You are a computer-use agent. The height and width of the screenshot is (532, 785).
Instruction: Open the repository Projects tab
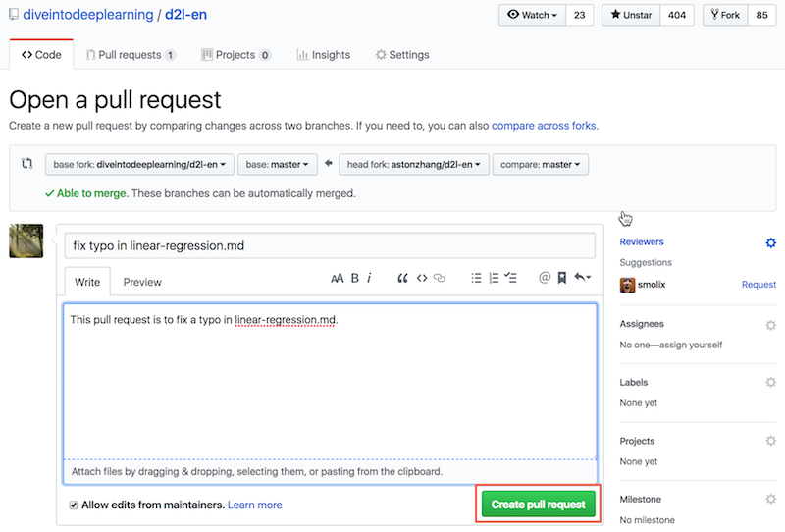click(235, 55)
